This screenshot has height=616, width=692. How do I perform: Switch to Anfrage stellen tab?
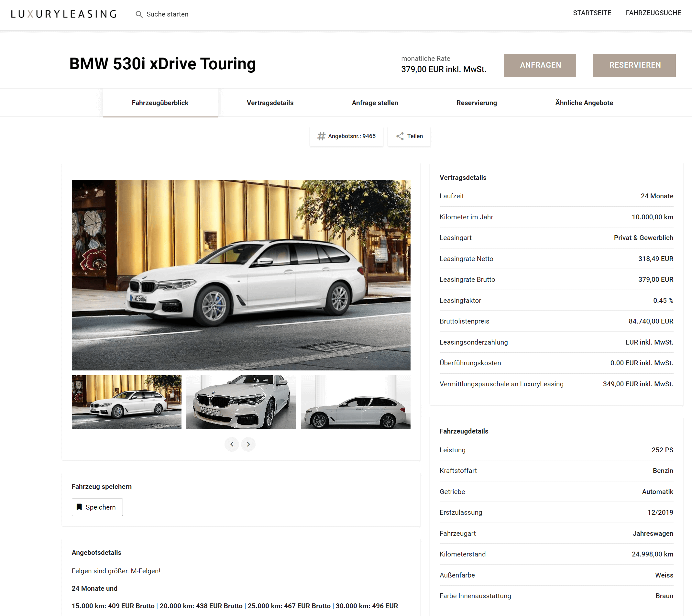tap(375, 103)
